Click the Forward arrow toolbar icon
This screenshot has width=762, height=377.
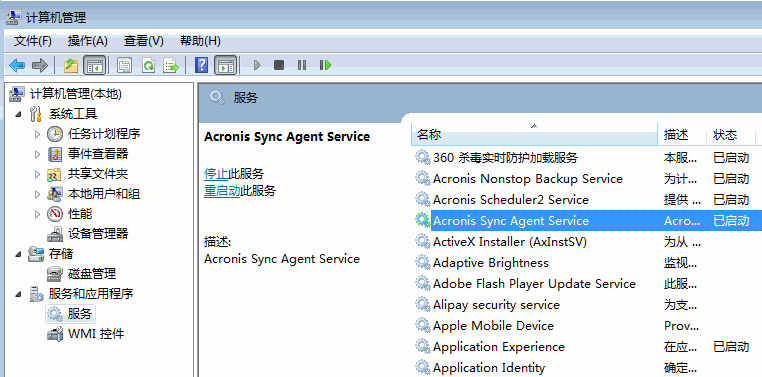coord(39,65)
